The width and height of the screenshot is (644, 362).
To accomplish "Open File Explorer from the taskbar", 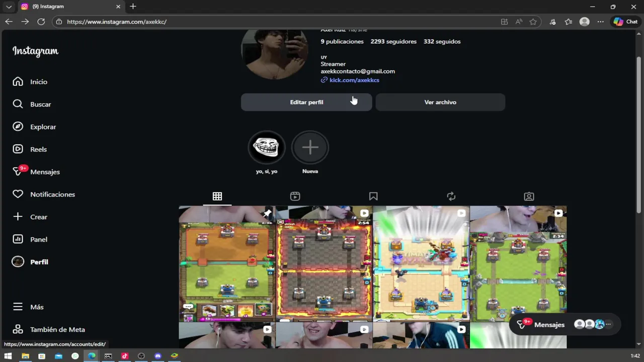I will (25, 356).
